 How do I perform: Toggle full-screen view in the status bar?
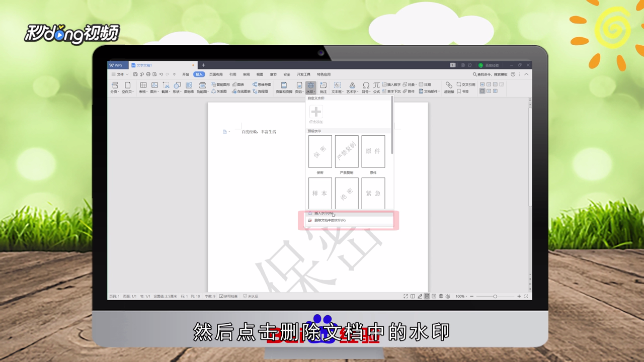(406, 296)
